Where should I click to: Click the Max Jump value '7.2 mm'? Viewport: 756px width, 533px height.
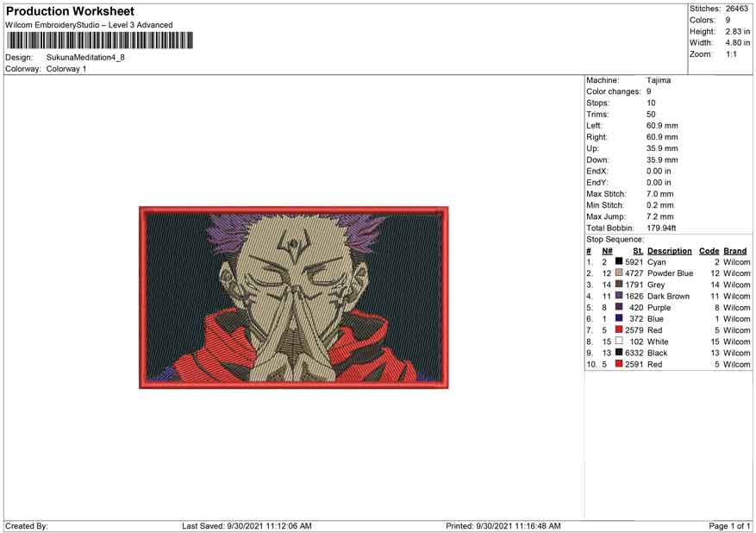tap(660, 216)
